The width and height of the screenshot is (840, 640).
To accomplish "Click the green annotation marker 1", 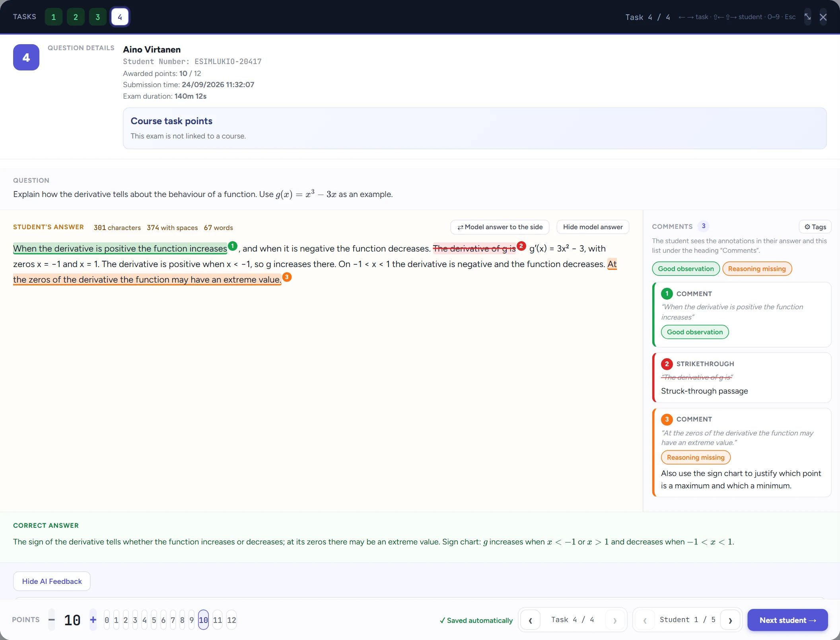I will pyautogui.click(x=233, y=246).
